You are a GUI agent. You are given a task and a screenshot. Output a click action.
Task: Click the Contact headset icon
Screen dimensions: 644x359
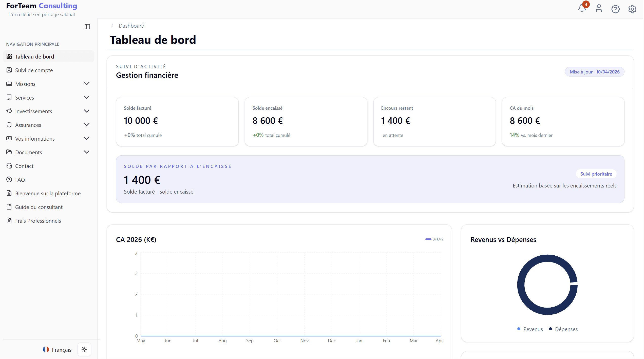(x=9, y=166)
